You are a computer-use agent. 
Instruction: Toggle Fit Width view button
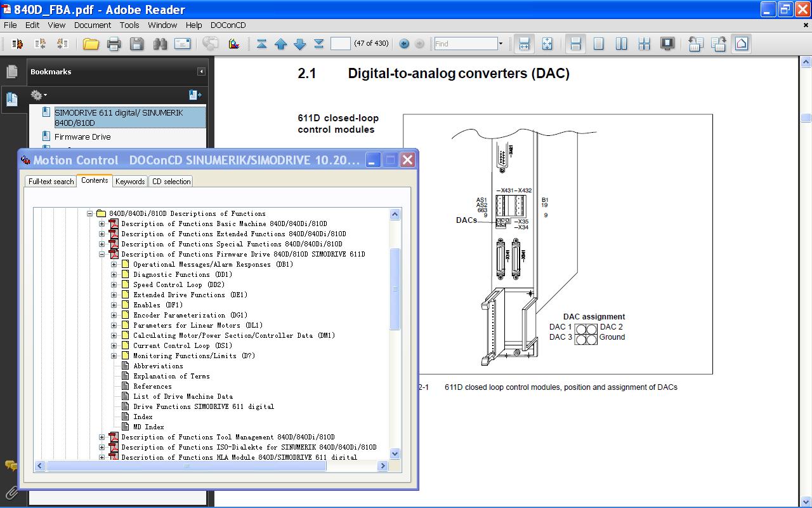tap(524, 44)
